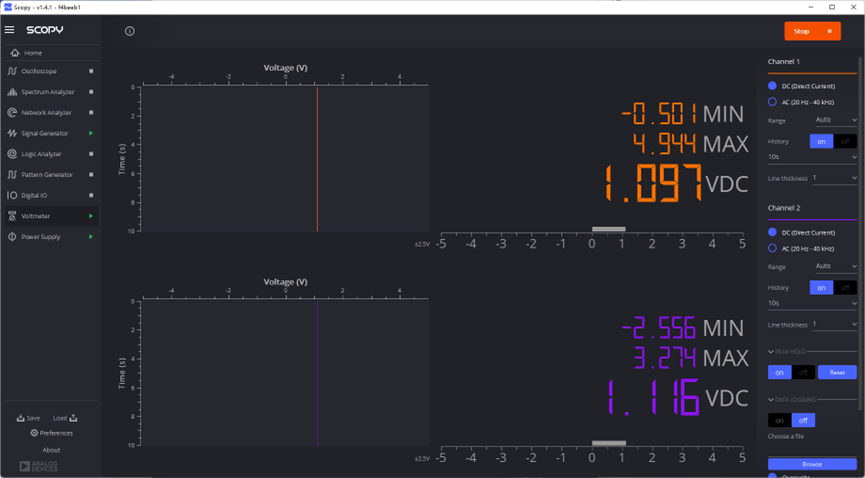Turn Data Logging on
This screenshot has height=478, width=865.
pyautogui.click(x=779, y=421)
